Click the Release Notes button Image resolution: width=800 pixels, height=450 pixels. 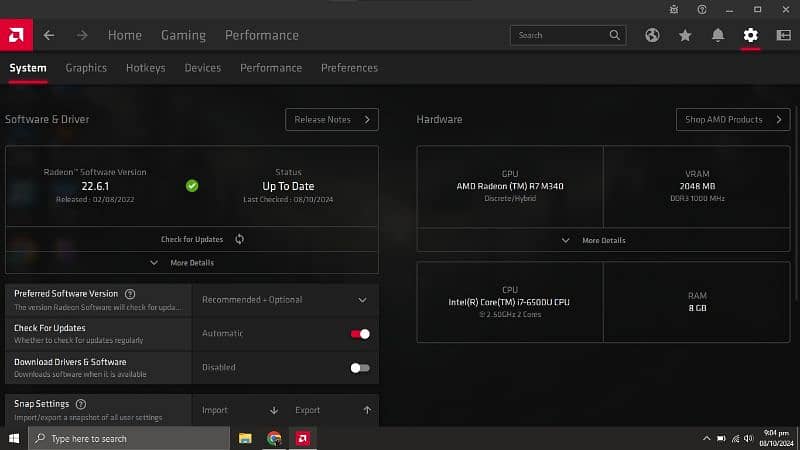(331, 120)
